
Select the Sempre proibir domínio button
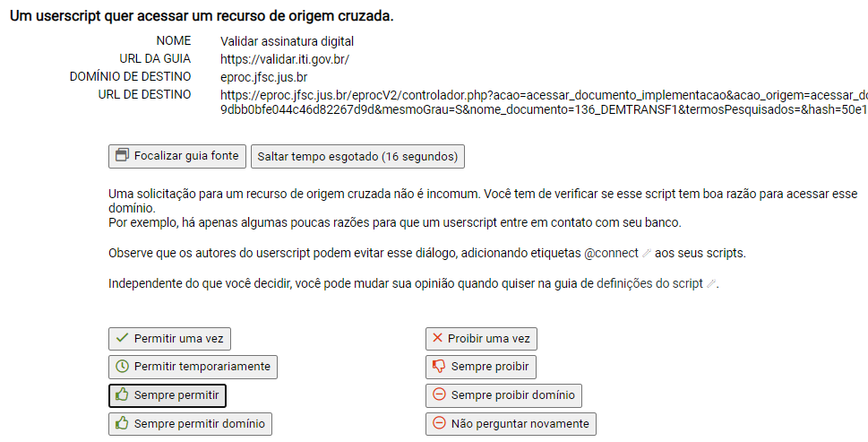[503, 395]
